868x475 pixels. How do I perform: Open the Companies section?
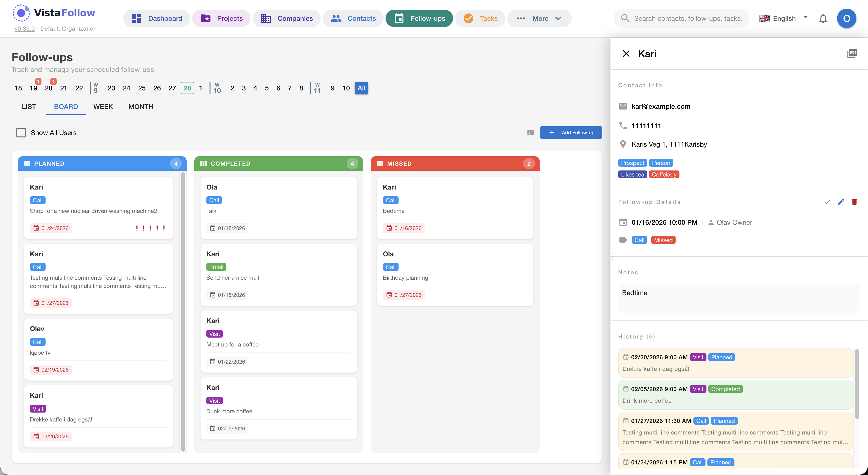pos(286,18)
